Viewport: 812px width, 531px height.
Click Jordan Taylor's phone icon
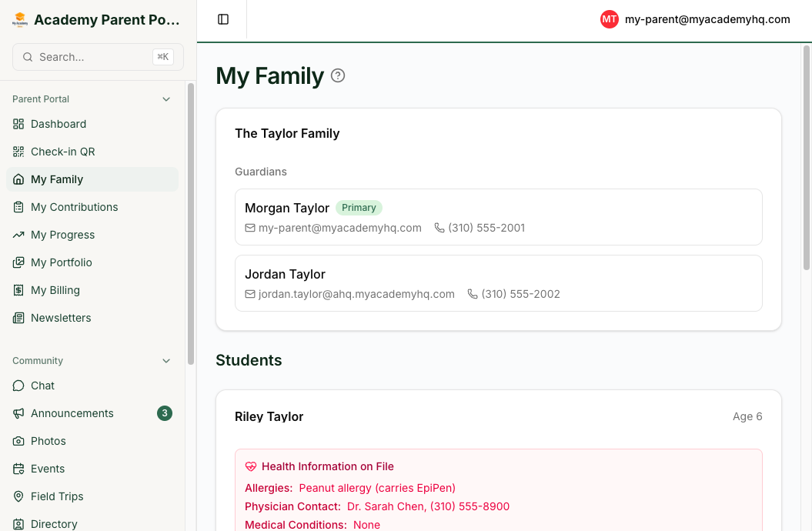[473, 294]
